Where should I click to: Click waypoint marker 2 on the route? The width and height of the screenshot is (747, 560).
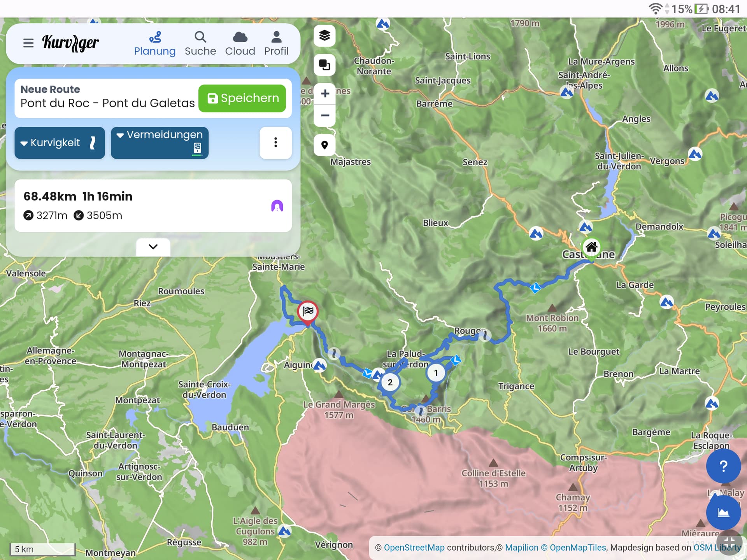coord(390,382)
